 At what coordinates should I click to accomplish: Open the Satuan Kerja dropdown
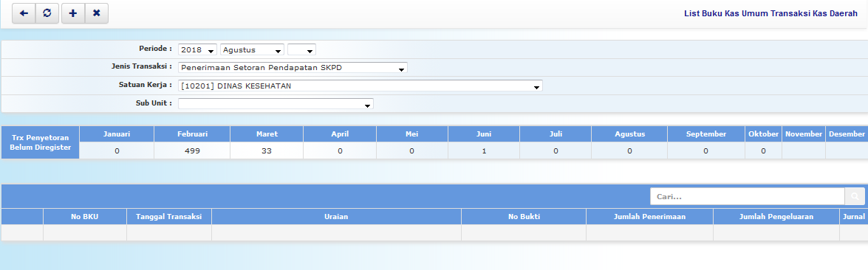tap(360, 86)
